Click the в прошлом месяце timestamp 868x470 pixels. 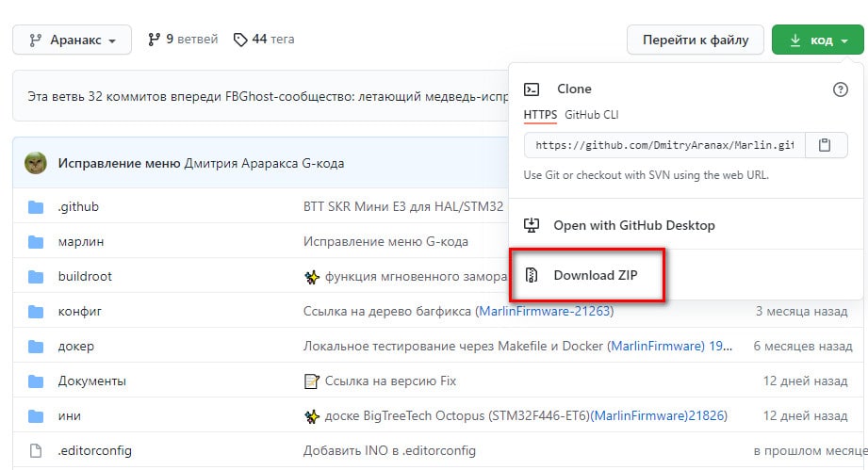tap(811, 450)
